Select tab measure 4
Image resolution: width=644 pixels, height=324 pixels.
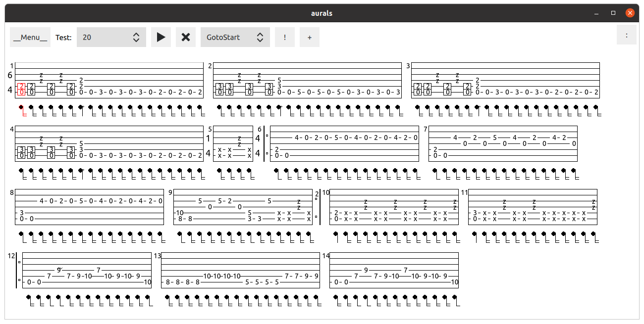click(x=109, y=143)
